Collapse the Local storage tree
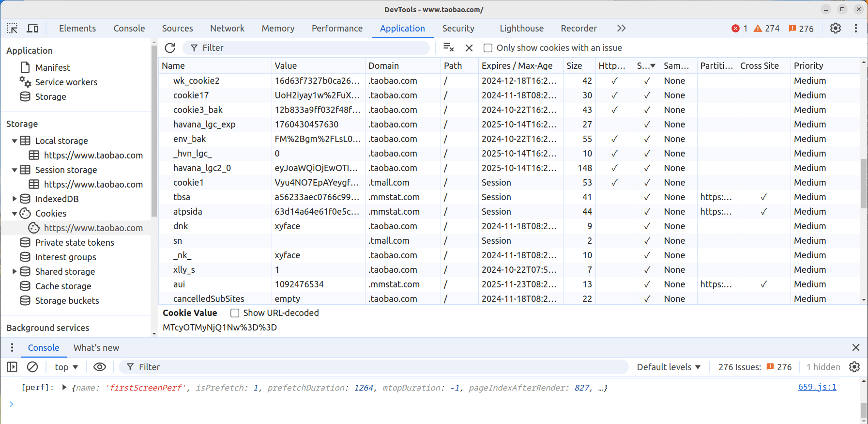This screenshot has height=424, width=868. (15, 141)
